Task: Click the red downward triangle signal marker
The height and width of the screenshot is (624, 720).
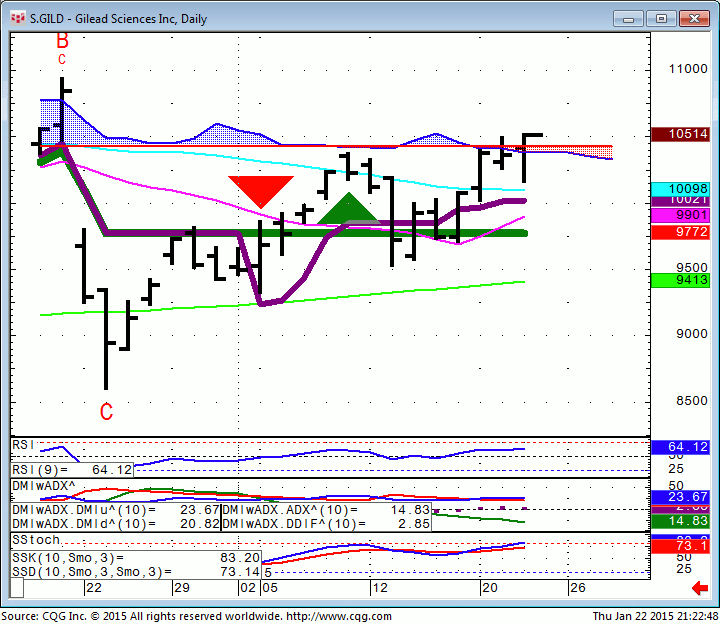Action: 261,192
